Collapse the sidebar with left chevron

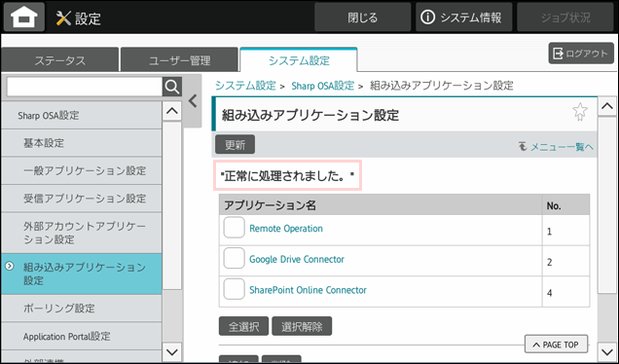tap(193, 101)
